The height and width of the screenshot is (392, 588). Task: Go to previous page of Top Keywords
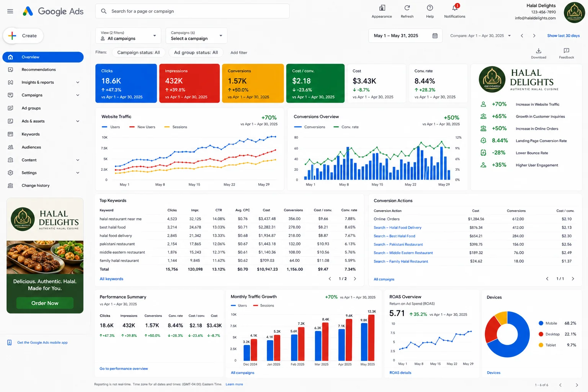click(330, 279)
